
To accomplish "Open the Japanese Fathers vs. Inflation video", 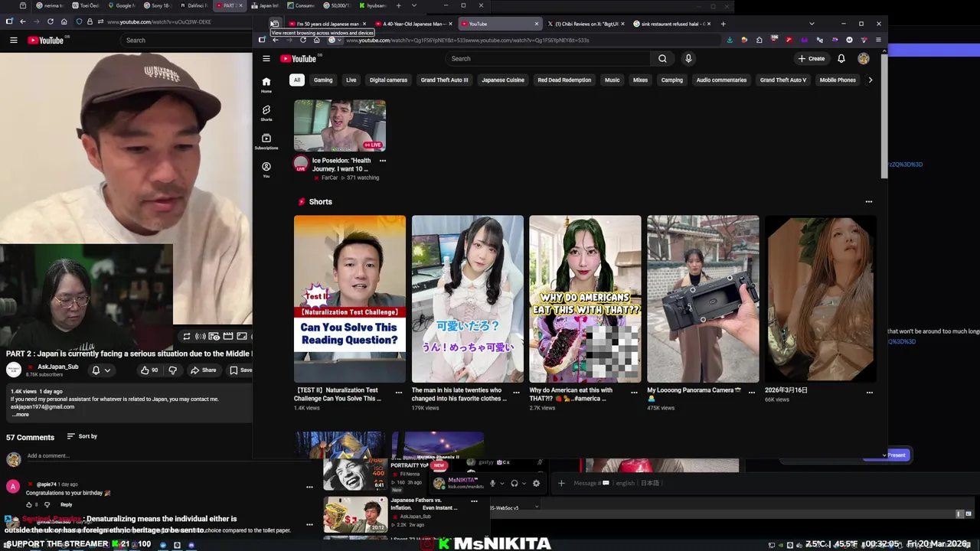I will 355,515.
